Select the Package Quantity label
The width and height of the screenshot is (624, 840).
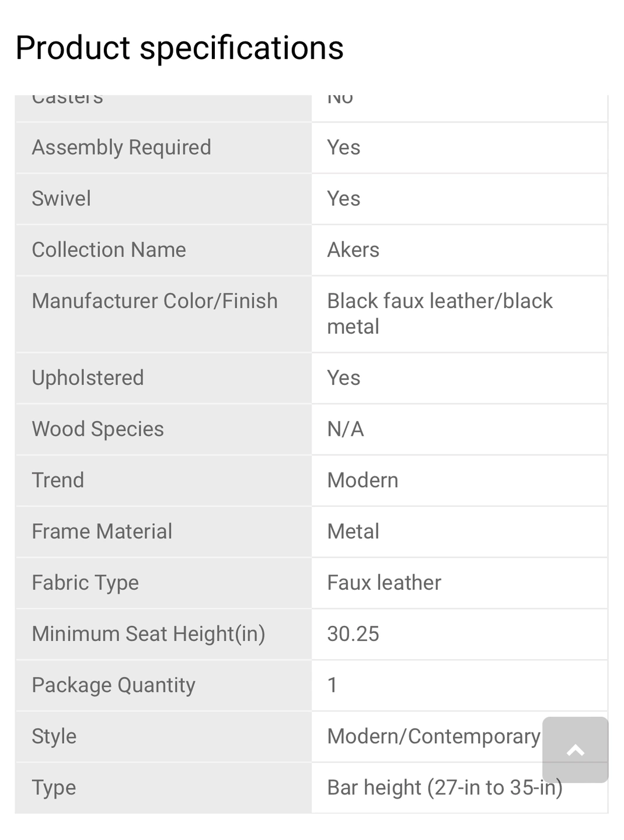[x=113, y=685]
